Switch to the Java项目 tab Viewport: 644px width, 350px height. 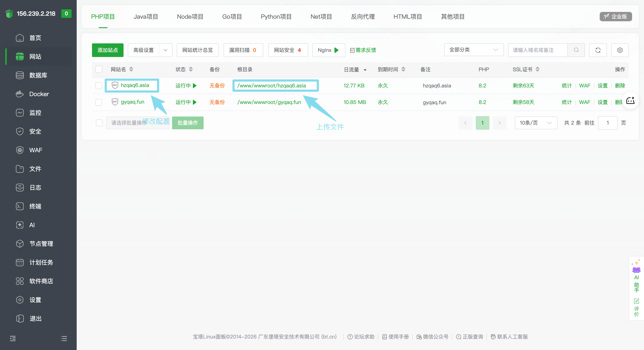click(146, 17)
